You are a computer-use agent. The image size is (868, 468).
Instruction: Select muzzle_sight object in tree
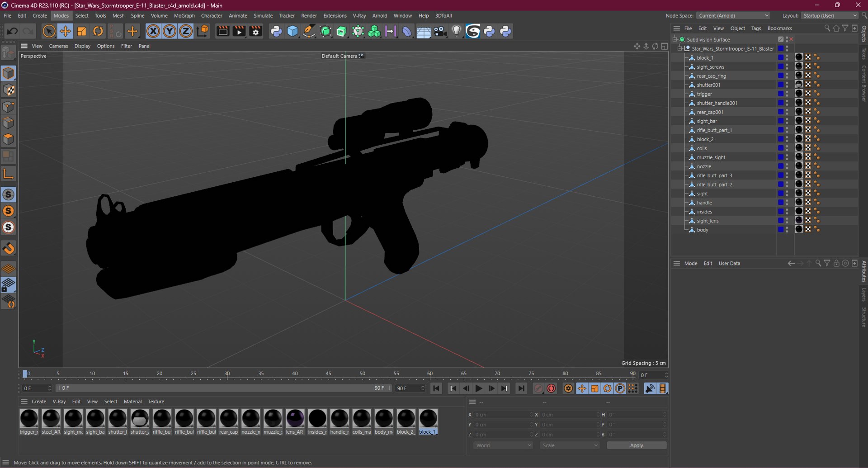point(711,157)
